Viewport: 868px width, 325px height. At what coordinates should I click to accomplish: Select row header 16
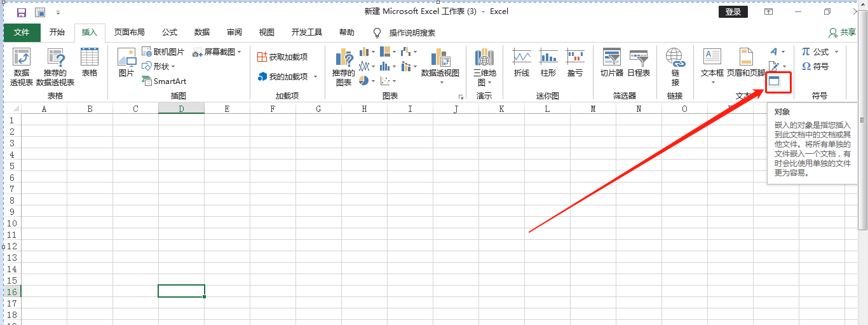point(11,291)
